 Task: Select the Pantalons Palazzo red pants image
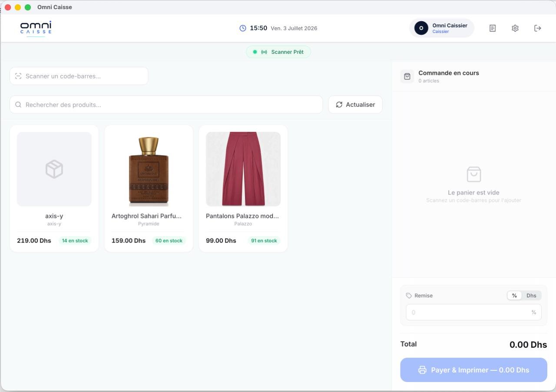point(243,169)
